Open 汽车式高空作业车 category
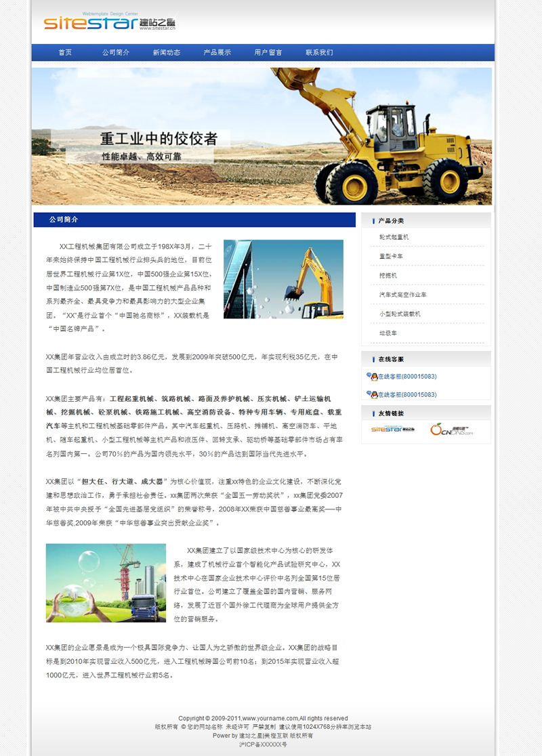Screen dimensions: 542x756 402,295
